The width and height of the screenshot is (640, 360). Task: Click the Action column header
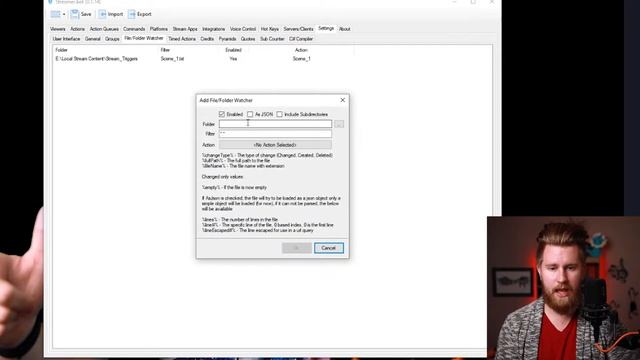pyautogui.click(x=301, y=50)
